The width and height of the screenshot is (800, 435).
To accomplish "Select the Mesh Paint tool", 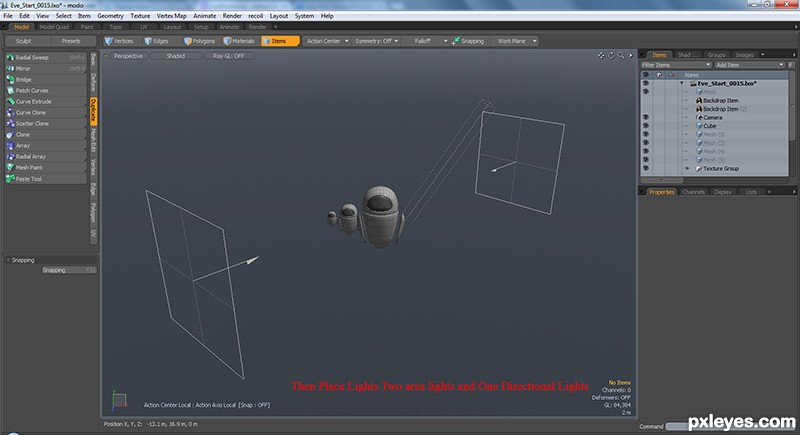I will pyautogui.click(x=46, y=167).
